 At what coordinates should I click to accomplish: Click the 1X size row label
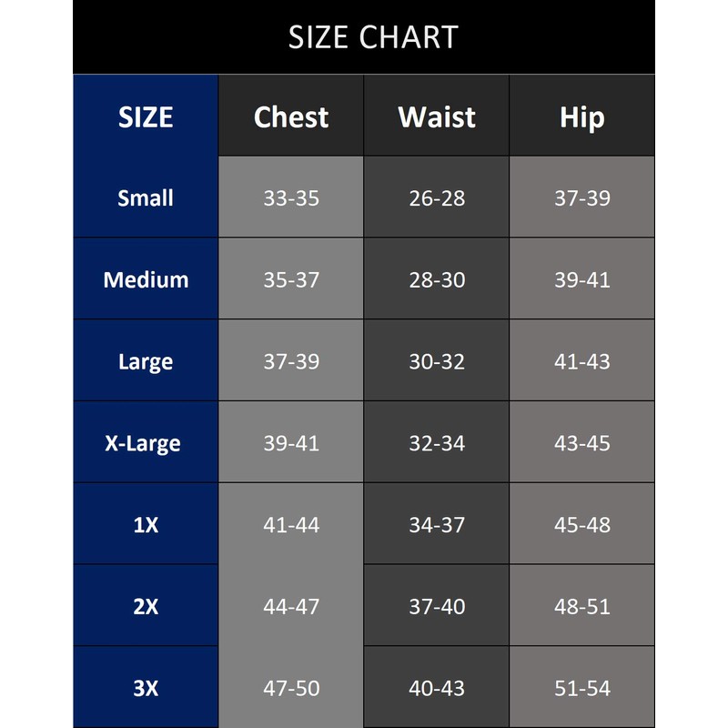[x=146, y=525]
